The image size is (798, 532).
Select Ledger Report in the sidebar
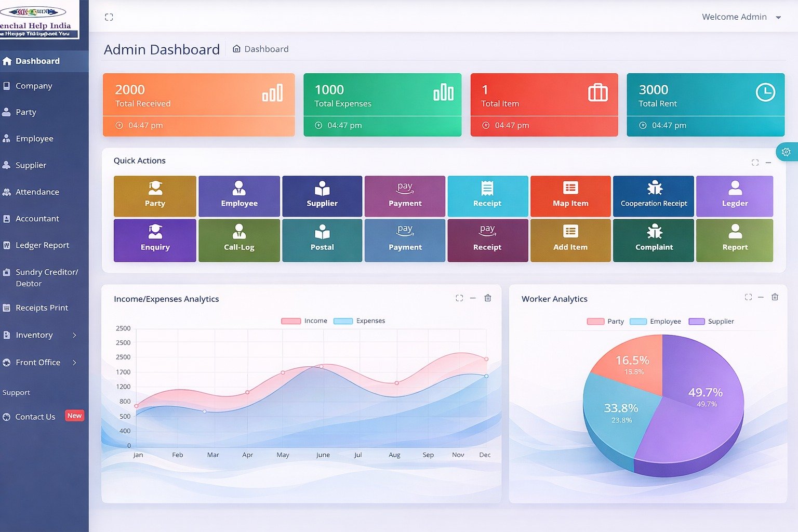tap(42, 245)
